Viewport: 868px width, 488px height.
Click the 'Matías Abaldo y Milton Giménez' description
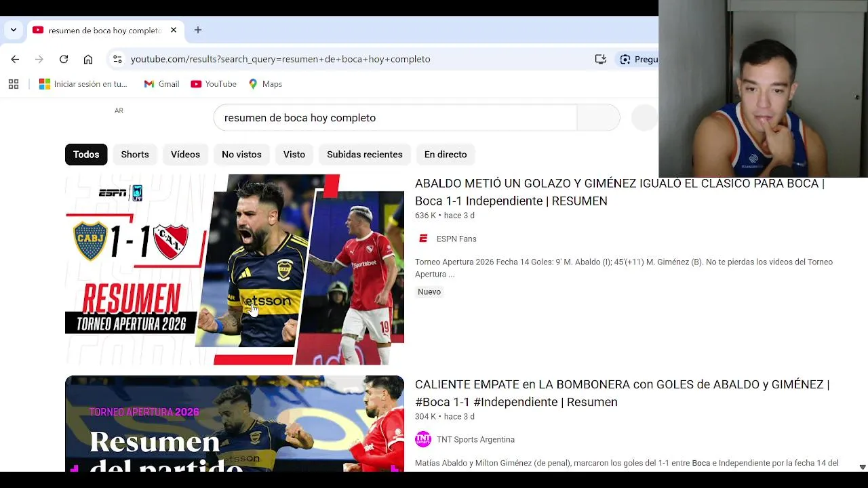(x=627, y=463)
